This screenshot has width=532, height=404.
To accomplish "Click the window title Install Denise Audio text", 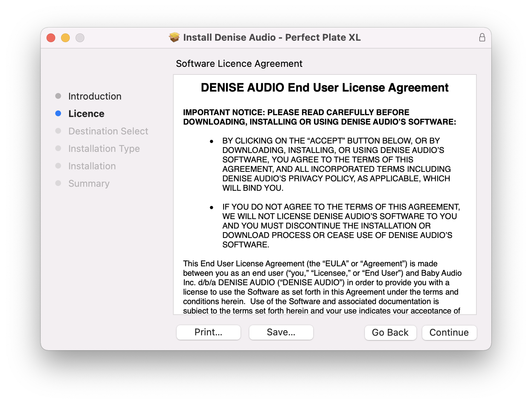I will (x=272, y=37).
